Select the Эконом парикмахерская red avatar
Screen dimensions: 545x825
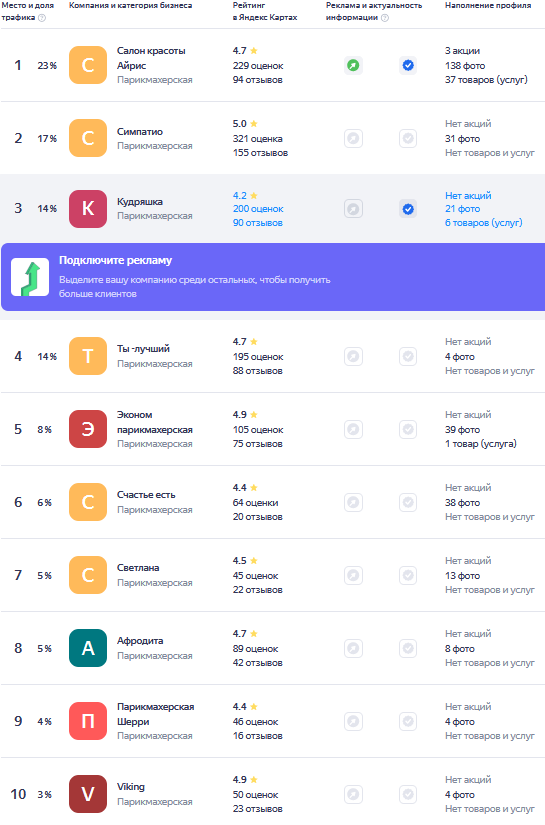[88, 429]
